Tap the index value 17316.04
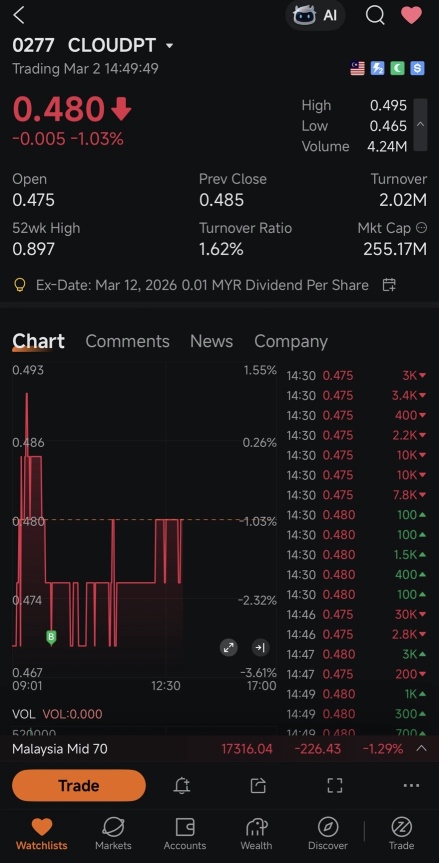 (247, 749)
